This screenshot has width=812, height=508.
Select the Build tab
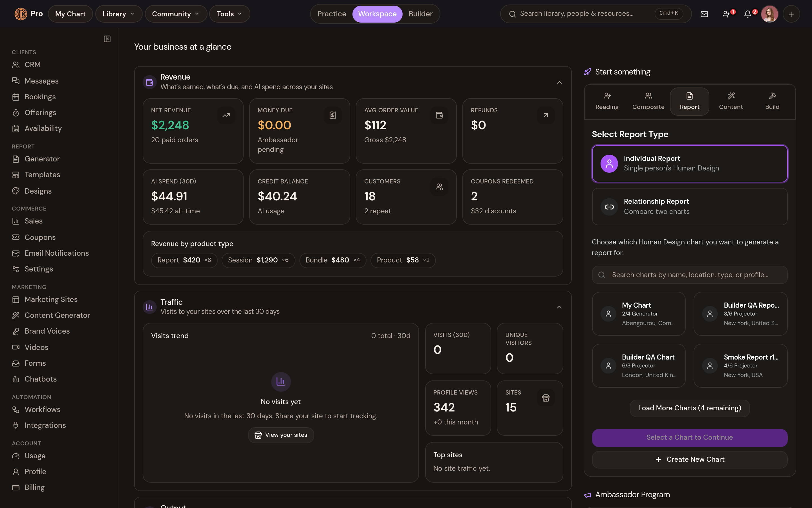coord(772,102)
